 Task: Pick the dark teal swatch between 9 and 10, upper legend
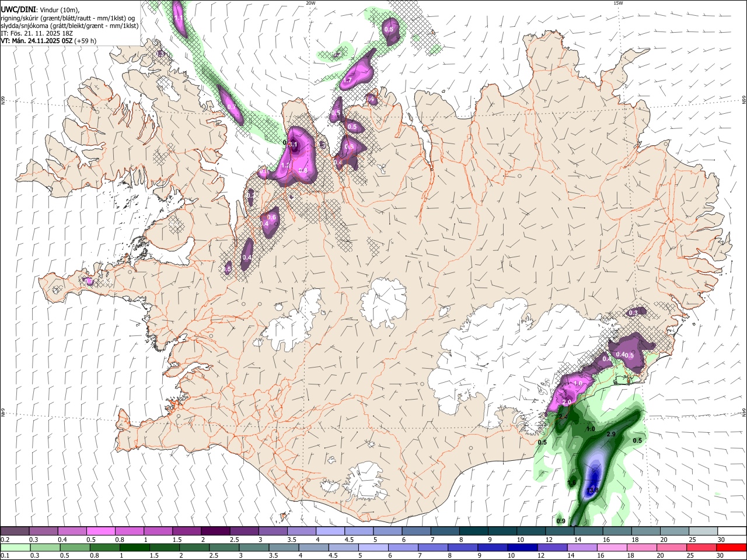pos(502,531)
